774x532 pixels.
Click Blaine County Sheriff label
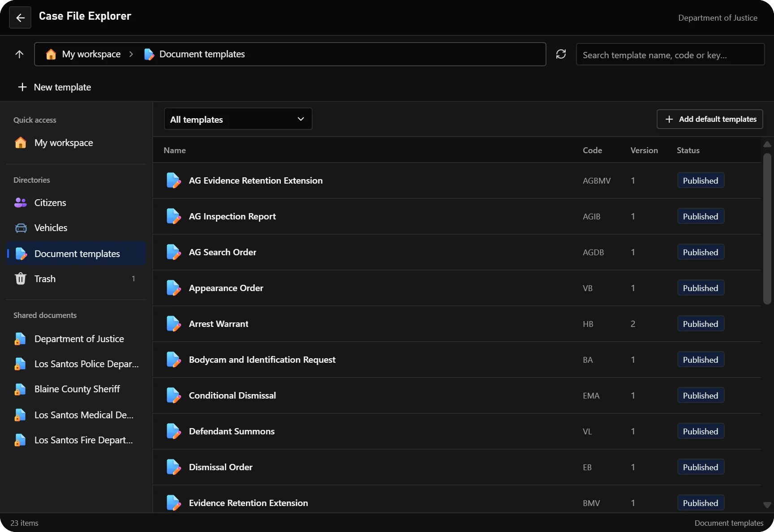(x=77, y=389)
